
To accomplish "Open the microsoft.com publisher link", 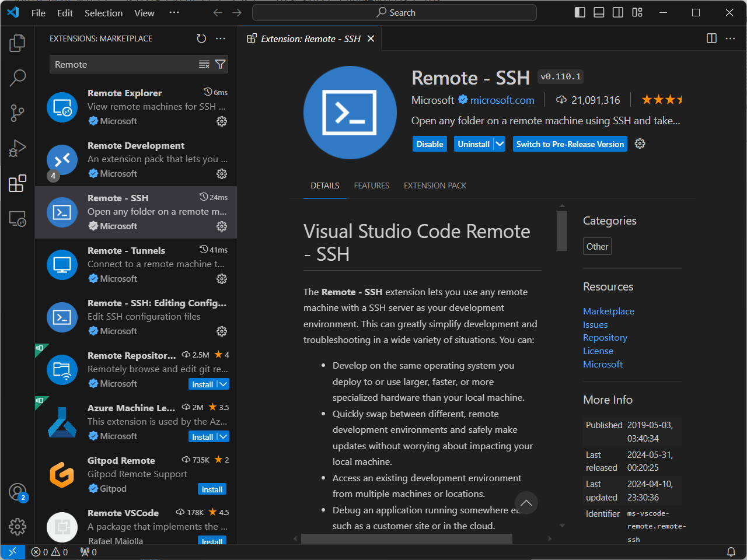I will click(x=502, y=100).
